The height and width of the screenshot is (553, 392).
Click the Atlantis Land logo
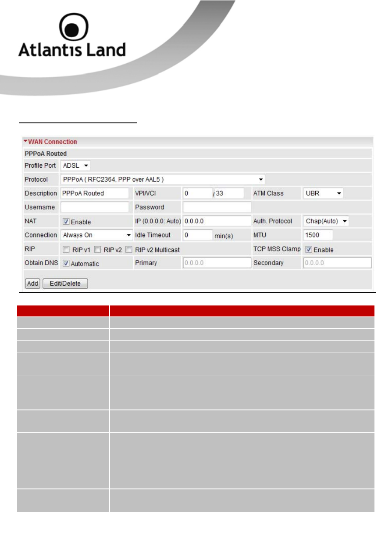click(x=71, y=35)
